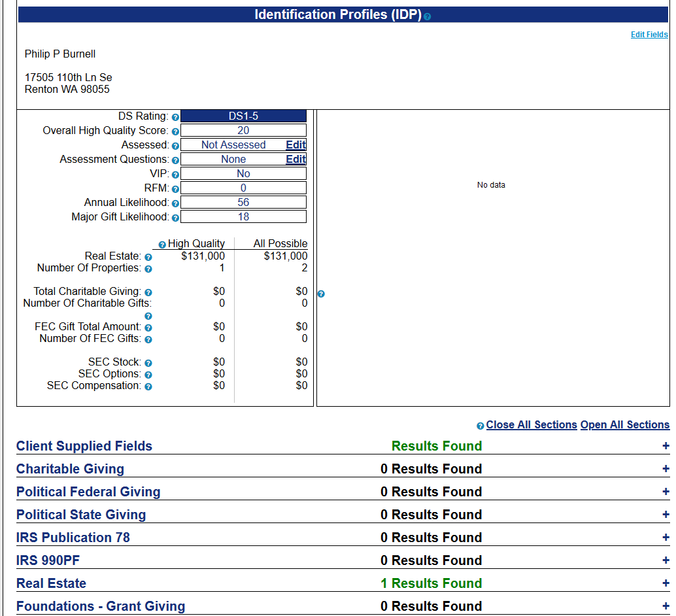Click help icon before High Quality header
Image resolution: width=676 pixels, height=616 pixels.
(162, 245)
